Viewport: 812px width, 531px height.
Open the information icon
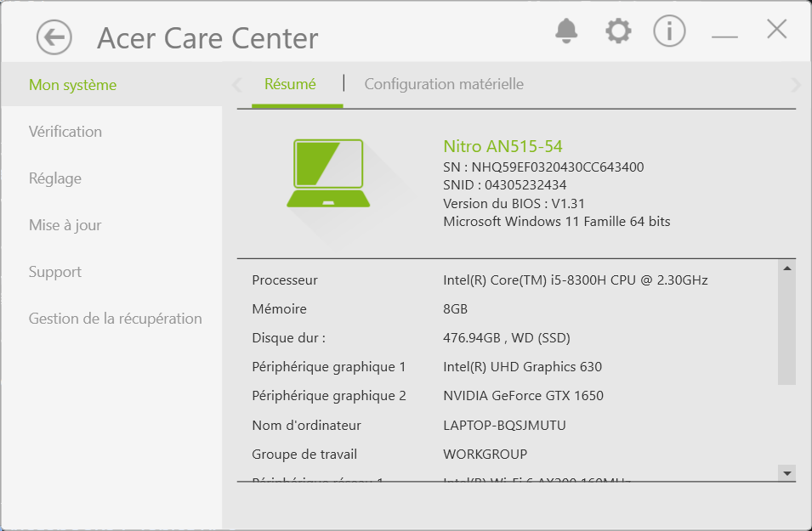(x=669, y=31)
